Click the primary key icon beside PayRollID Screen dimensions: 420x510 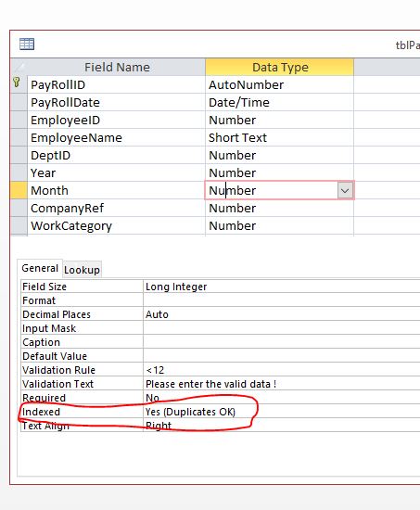pyautogui.click(x=17, y=83)
